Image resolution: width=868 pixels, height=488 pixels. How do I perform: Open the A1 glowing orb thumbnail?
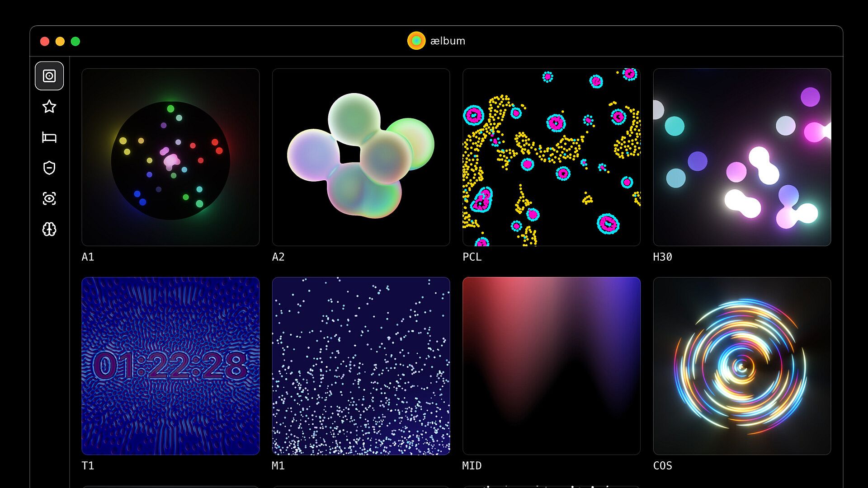(170, 157)
